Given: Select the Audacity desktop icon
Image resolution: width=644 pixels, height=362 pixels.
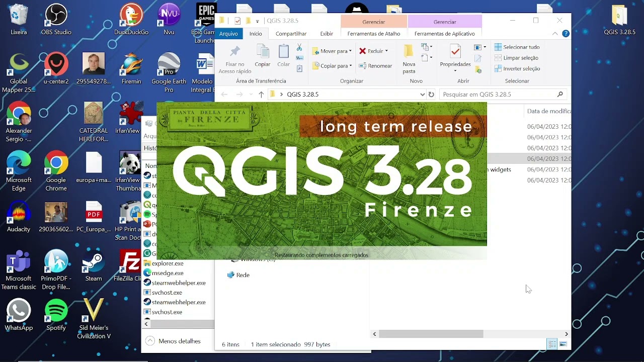Looking at the screenshot, I should (x=19, y=217).
